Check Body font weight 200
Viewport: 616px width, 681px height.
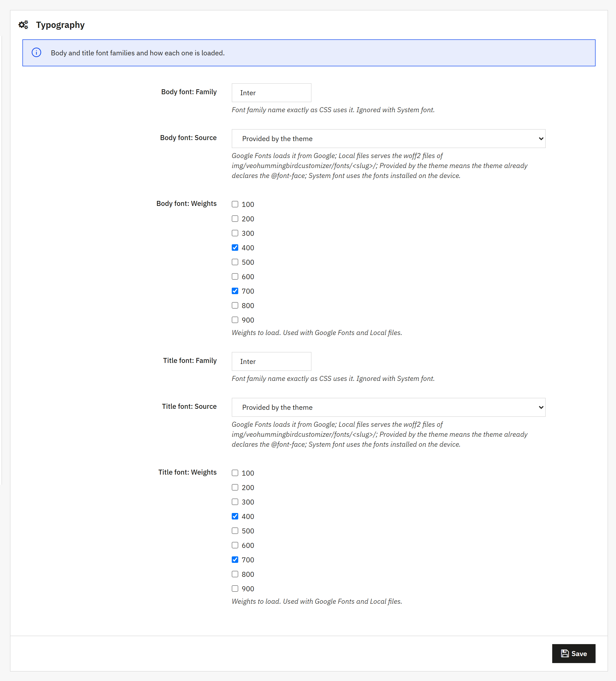[235, 219]
